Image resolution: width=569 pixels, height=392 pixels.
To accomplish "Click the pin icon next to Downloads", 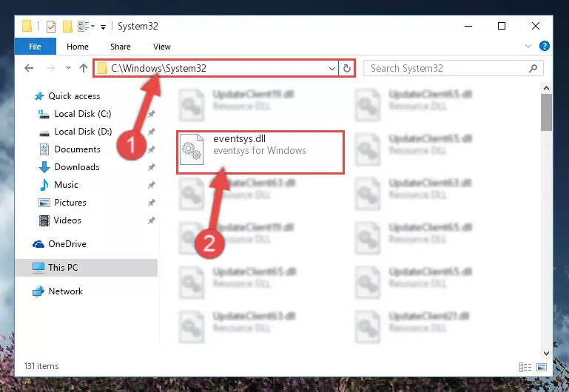I will pyautogui.click(x=152, y=167).
